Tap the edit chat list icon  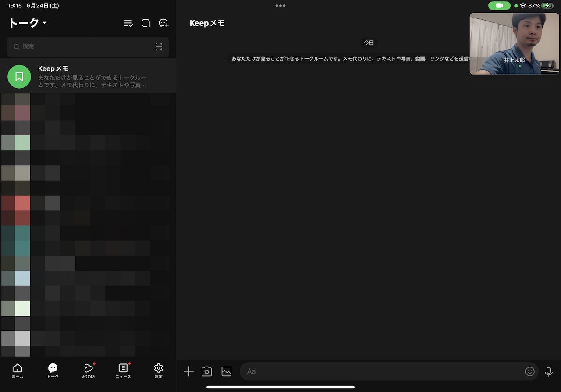[x=128, y=23]
